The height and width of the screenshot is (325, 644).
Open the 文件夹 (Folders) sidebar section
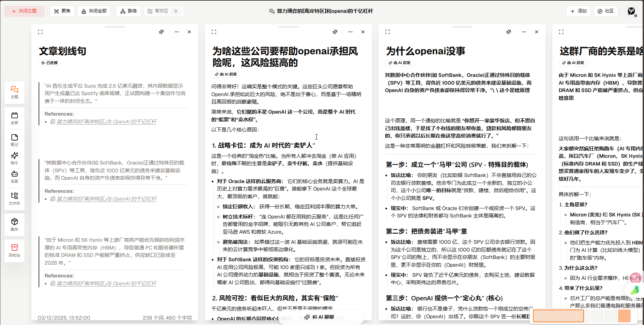point(14,198)
